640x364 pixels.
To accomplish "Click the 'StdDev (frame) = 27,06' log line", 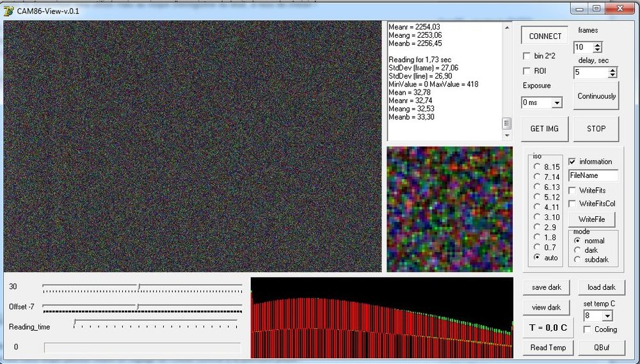I will [x=423, y=68].
